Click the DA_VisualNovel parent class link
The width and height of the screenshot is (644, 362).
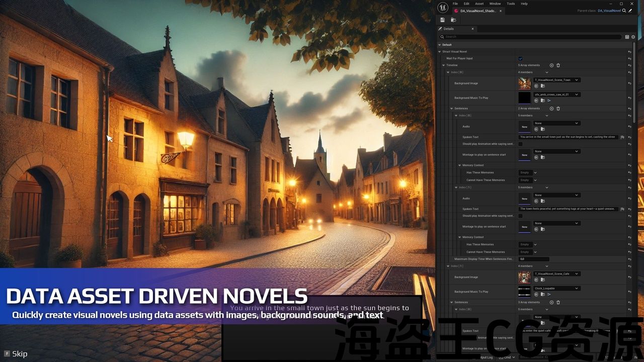[609, 11]
